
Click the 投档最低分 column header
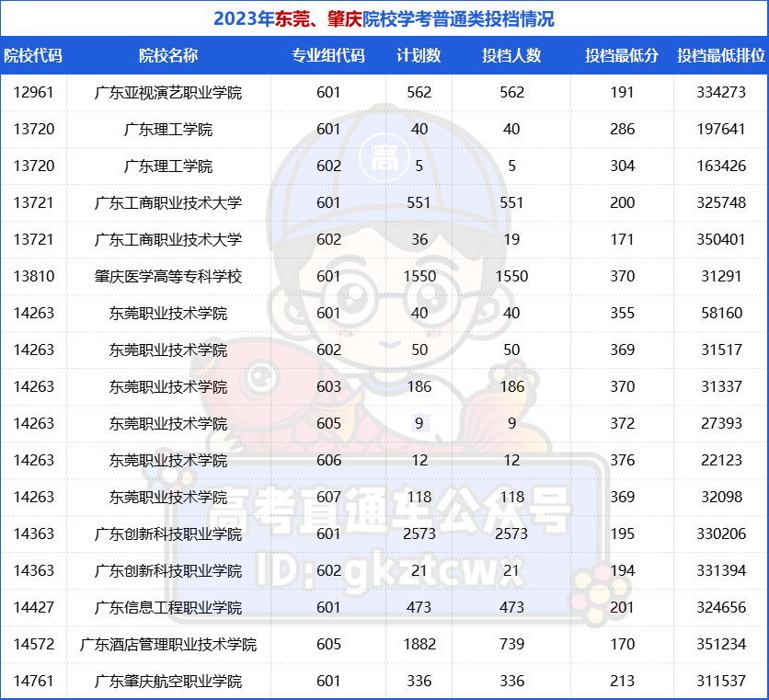(622, 55)
